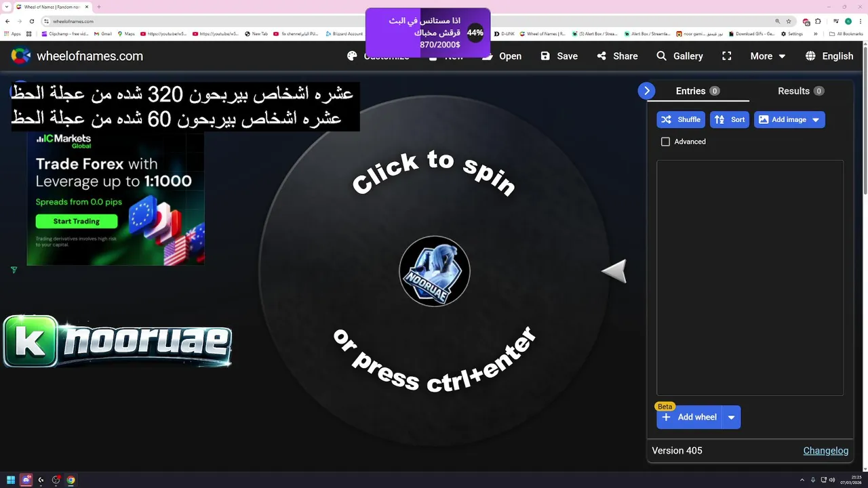The width and height of the screenshot is (868, 488).
Task: Show more bookmarks with the double chevron
Action: 817,33
